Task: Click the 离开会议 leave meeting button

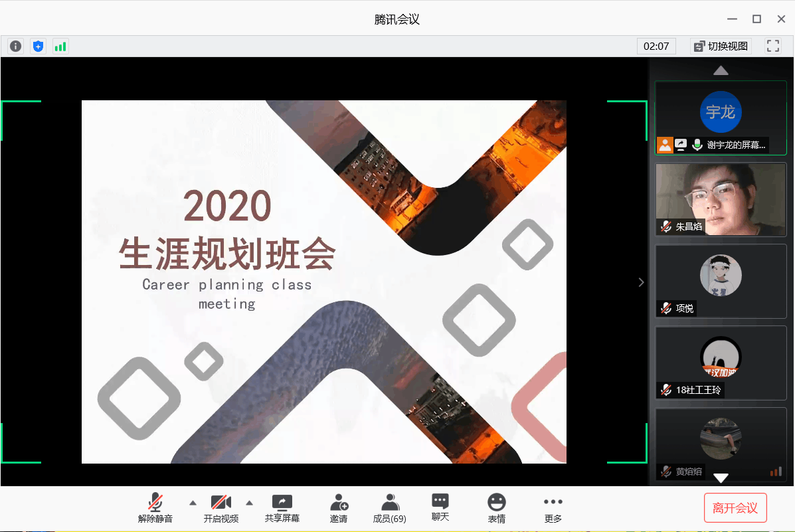Action: tap(735, 508)
